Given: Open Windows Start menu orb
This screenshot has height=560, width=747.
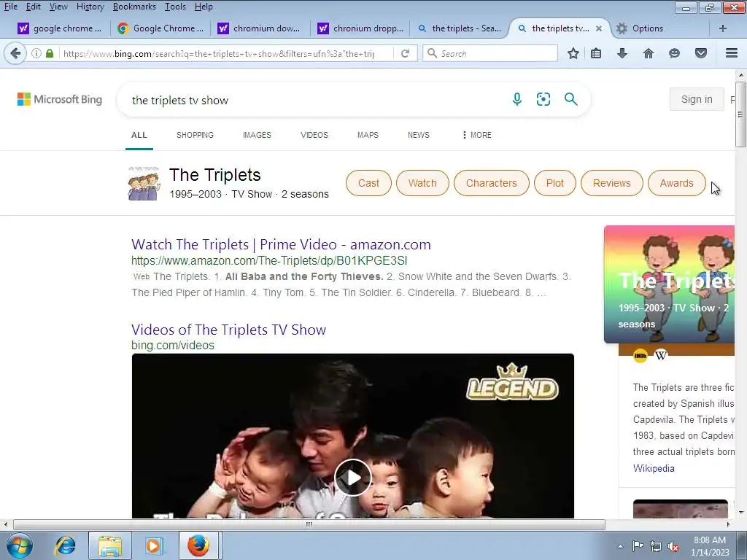Looking at the screenshot, I should tap(20, 545).
